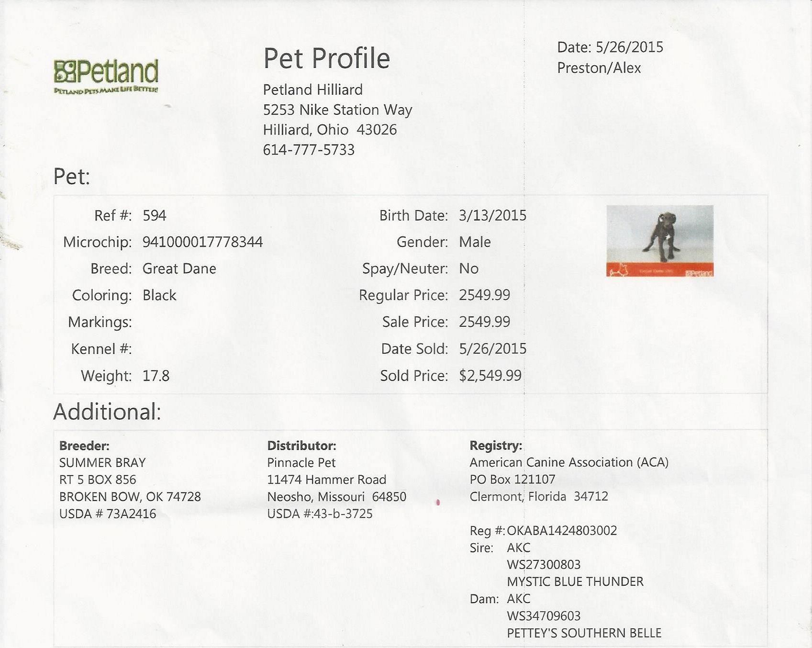
Task: Select the '5253 Nike Station Way' address line
Action: 337,110
